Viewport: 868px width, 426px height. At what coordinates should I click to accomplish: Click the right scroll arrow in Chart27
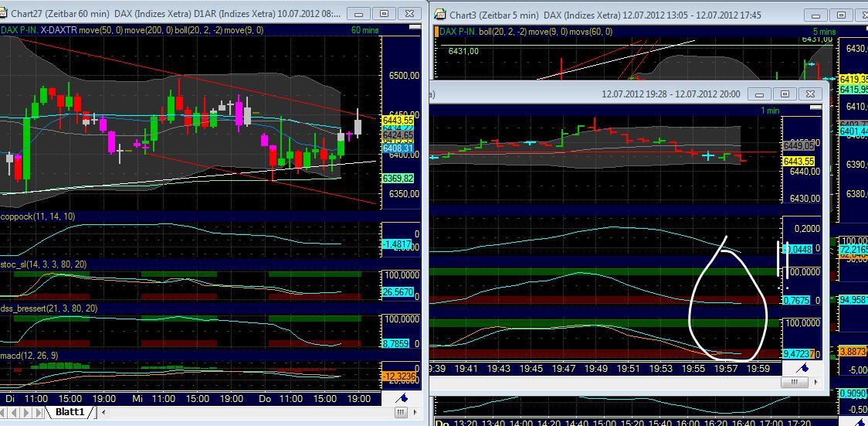pos(415,412)
